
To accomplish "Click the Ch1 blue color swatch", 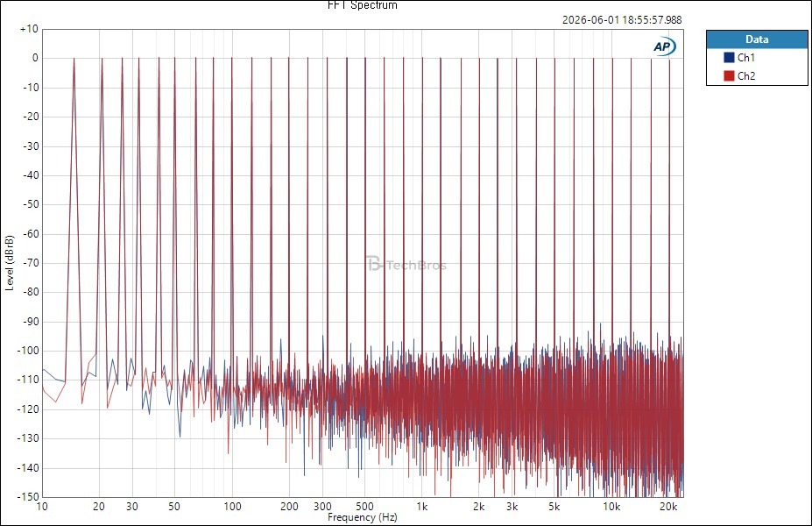I will pos(729,58).
